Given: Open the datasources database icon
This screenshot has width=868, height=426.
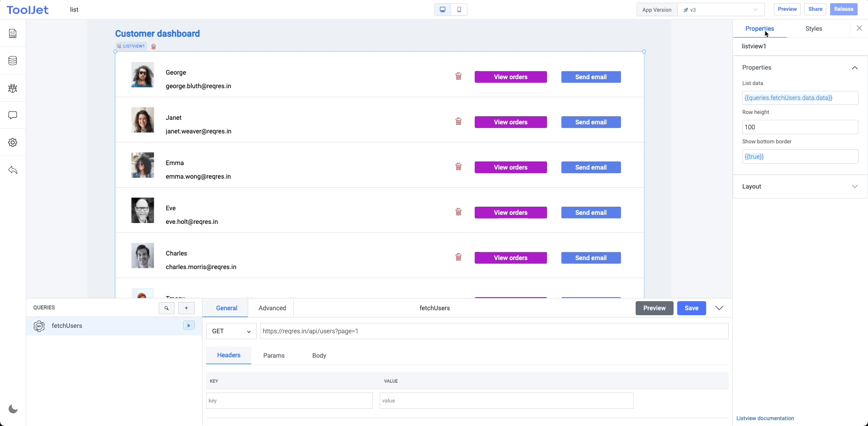Looking at the screenshot, I should click(x=13, y=61).
